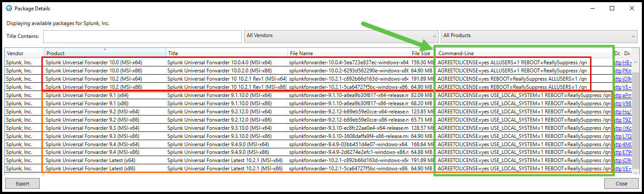Open the digest link starting PKm
The width and height of the screenshot is (644, 194).
627,71
